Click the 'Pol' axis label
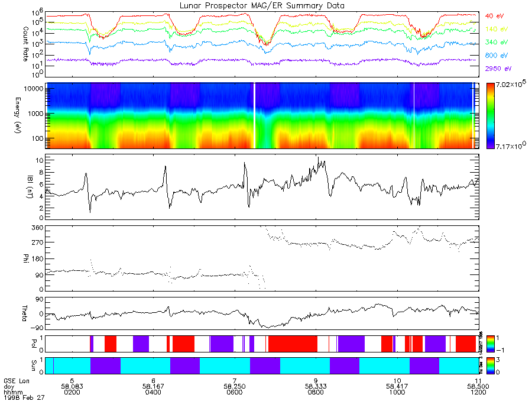The height and width of the screenshot is (414, 532). pyautogui.click(x=33, y=344)
